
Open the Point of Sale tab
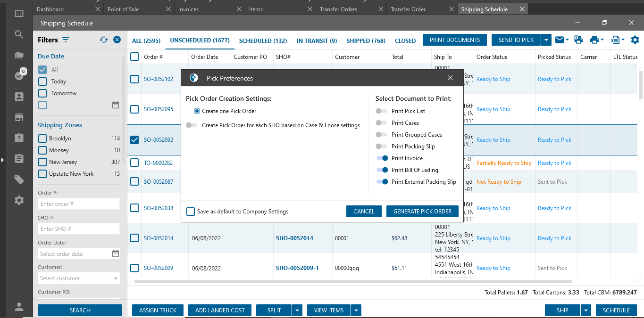pyautogui.click(x=123, y=9)
